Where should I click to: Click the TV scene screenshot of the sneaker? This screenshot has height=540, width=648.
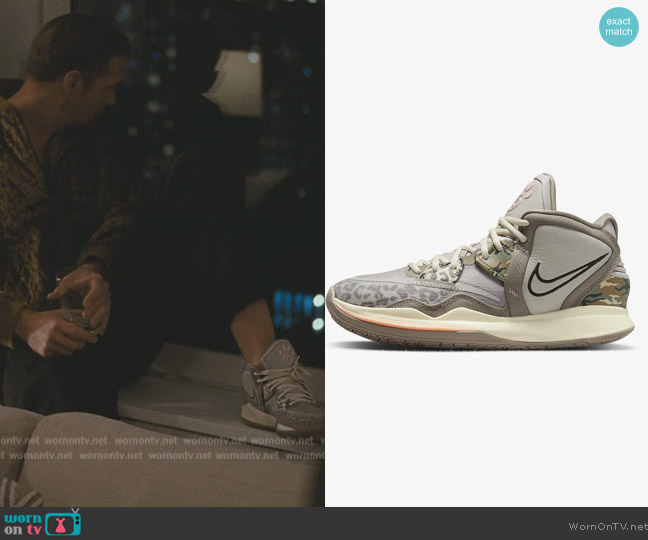[x=162, y=253]
